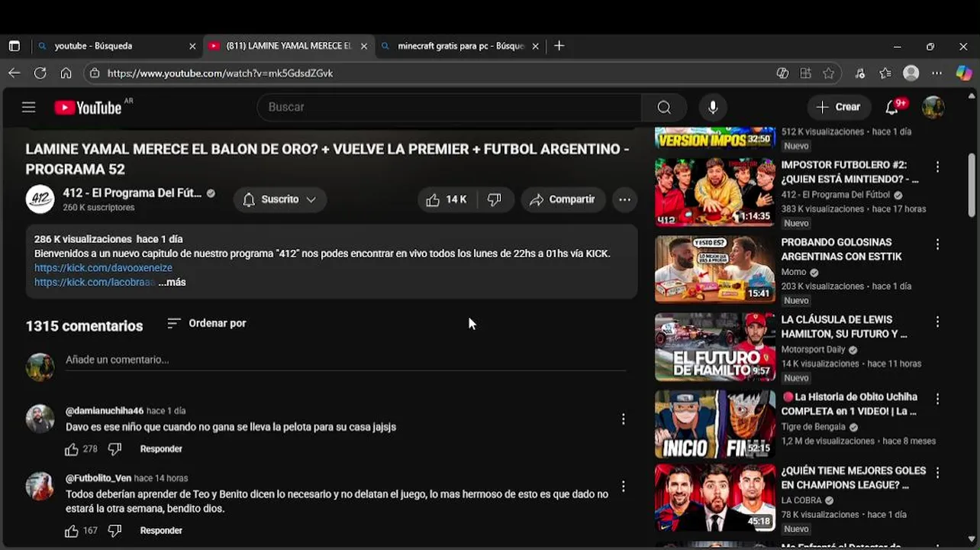The image size is (980, 550).
Task: Reply to the @Futbolito_Ven comment
Action: coord(161,531)
